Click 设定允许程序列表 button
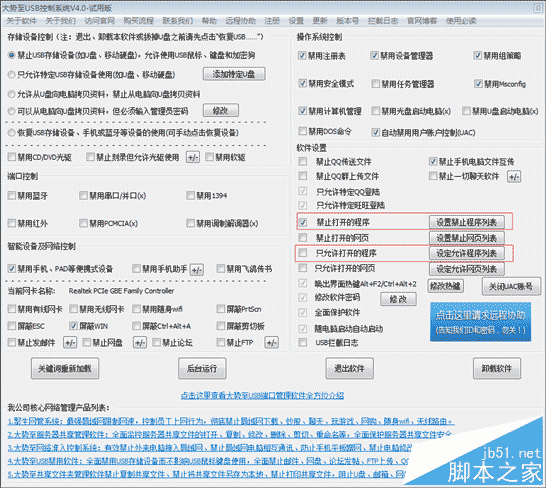The image size is (546, 488). click(x=467, y=253)
